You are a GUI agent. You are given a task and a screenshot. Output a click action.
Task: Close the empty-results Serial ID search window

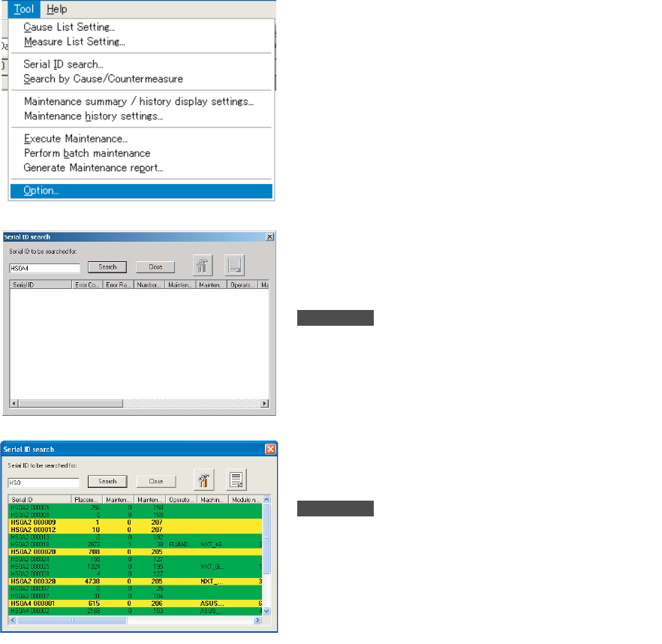[269, 237]
